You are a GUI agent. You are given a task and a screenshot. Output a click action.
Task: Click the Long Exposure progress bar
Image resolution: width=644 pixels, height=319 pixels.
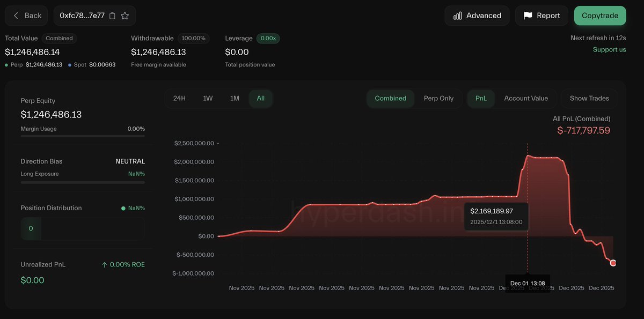[x=82, y=181]
